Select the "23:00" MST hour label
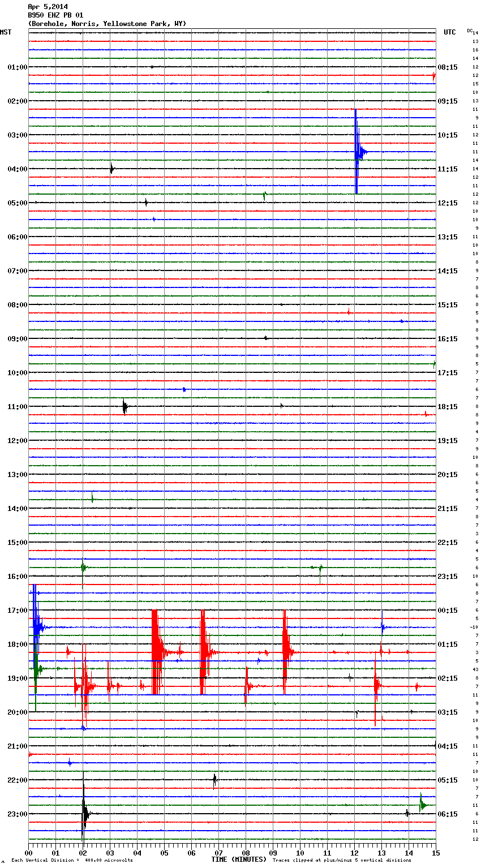Viewport: 481px width, 868px height. (x=18, y=814)
